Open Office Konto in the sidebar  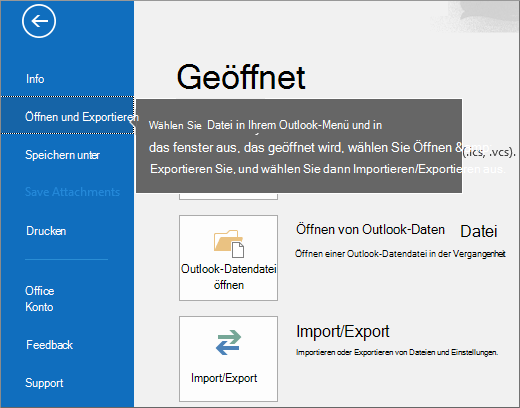(39, 299)
